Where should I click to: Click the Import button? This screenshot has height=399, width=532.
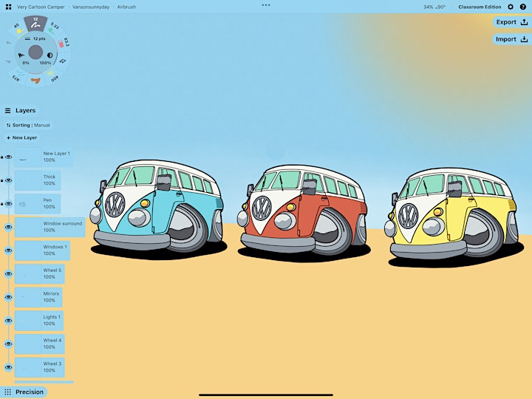pos(512,39)
